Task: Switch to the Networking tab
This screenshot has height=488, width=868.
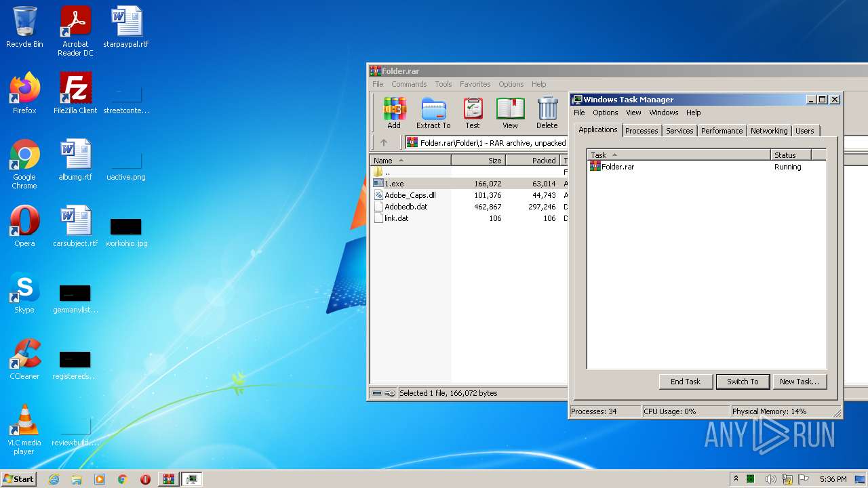Action: click(769, 131)
